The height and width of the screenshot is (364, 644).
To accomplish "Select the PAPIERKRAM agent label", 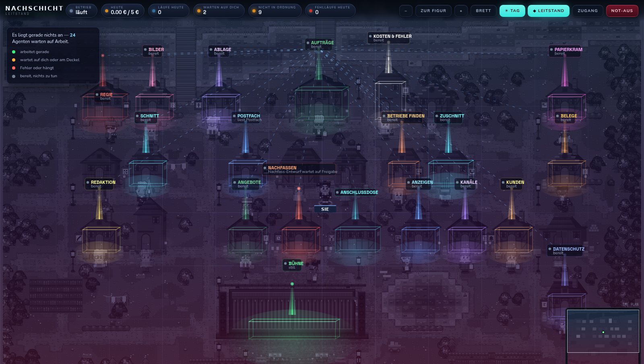I will click(x=566, y=51).
